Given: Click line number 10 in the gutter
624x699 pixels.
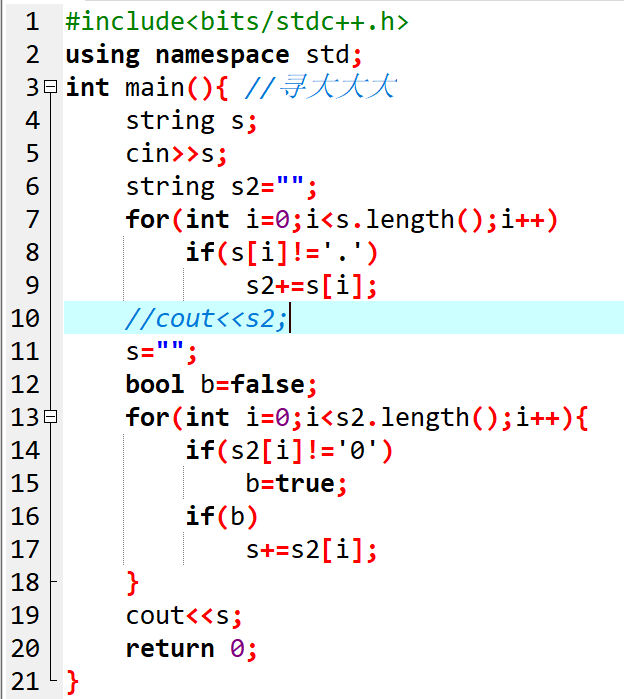Looking at the screenshot, I should [26, 319].
